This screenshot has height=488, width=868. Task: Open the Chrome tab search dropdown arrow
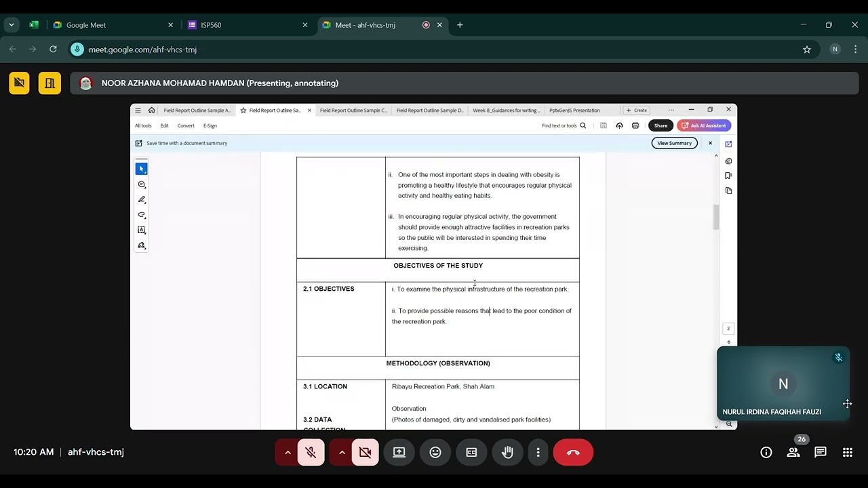click(x=12, y=25)
